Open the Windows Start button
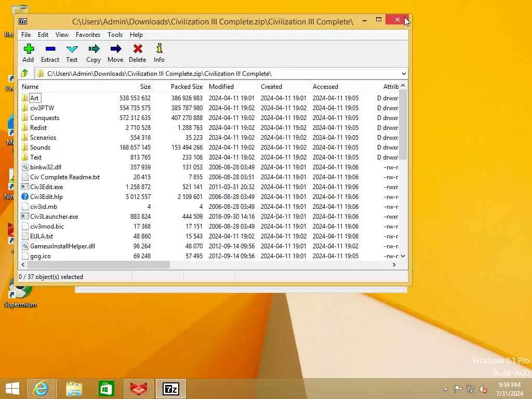Image resolution: width=532 pixels, height=399 pixels. (x=12, y=389)
